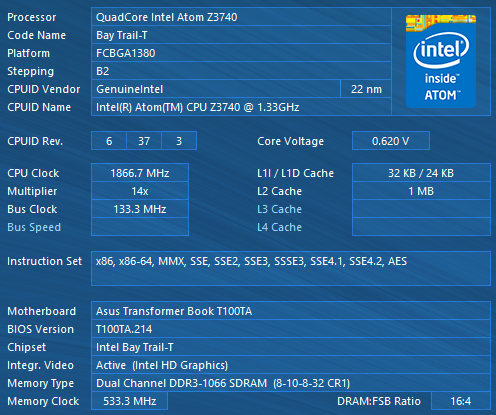The width and height of the screenshot is (496, 415).
Task: Click the 'Multiplier' label
Action: (32, 191)
